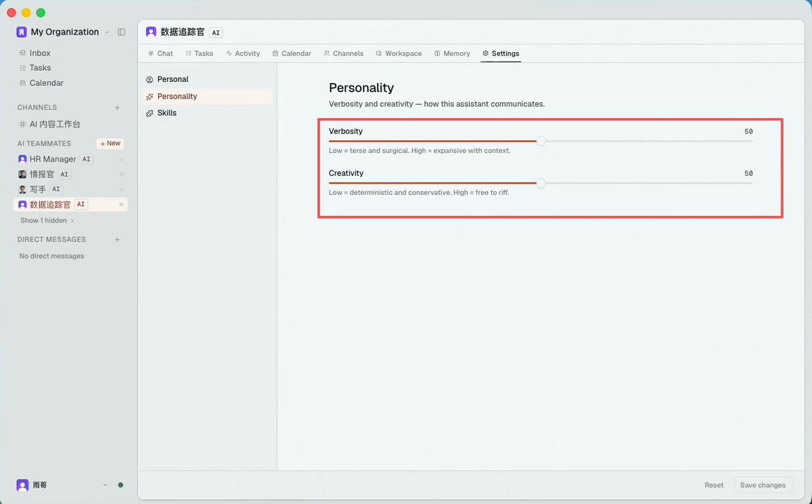
Task: Click the HR Manager status dot
Action: 121,159
